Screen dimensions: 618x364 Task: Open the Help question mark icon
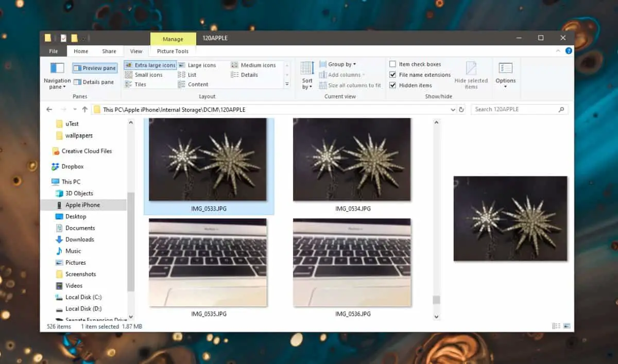click(569, 51)
